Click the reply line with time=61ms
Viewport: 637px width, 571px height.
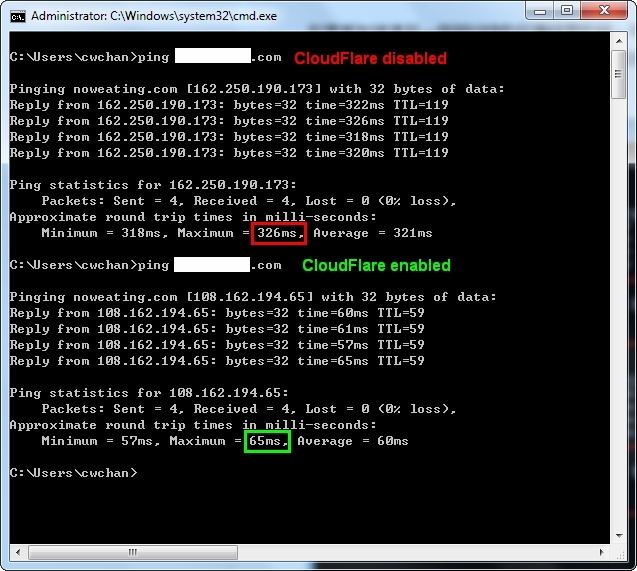click(x=217, y=329)
